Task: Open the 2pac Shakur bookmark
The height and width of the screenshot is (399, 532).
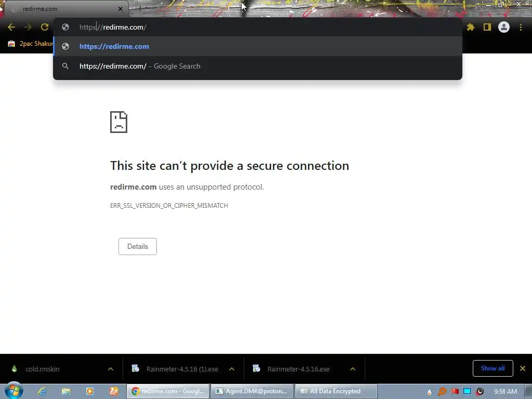Action: click(31, 44)
